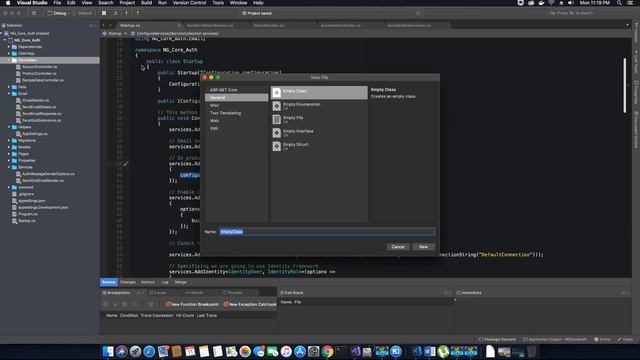This screenshot has width=640, height=360.
Task: Switch to the Changes tab below editor
Action: tap(128, 282)
